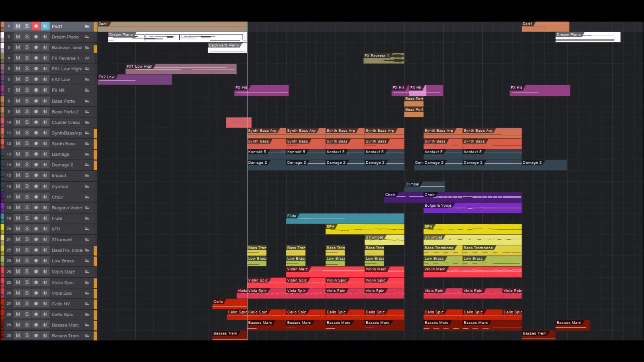Open instrument icon on Choir track
644x362 pixels.
click(87, 197)
